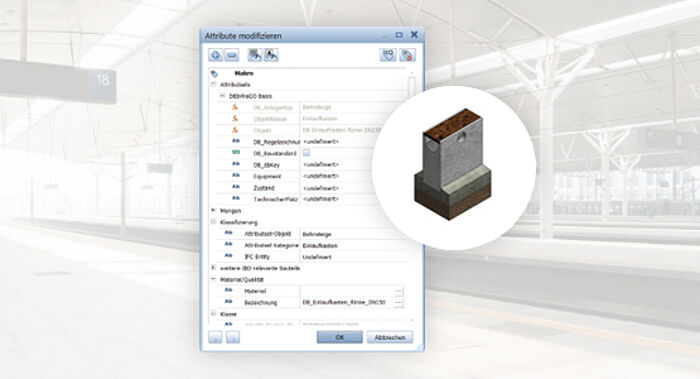Click the attribute list vertical scrollbar
This screenshot has height=379, width=700.
point(412,196)
